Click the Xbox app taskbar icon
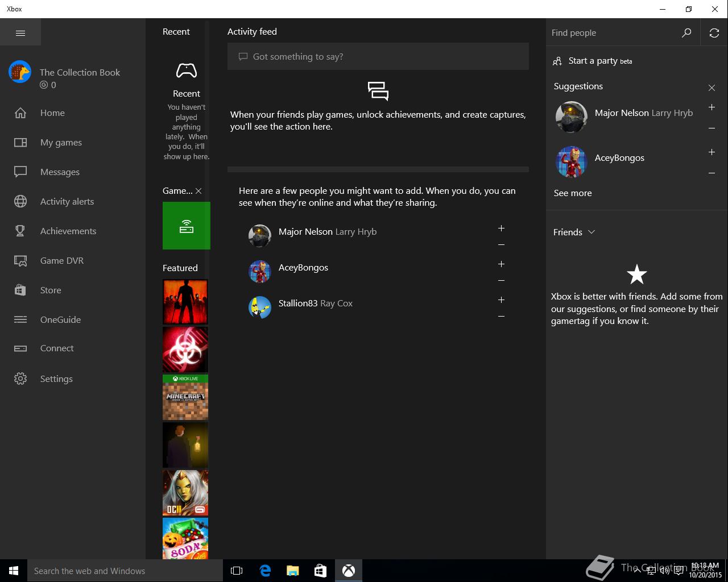 click(349, 571)
